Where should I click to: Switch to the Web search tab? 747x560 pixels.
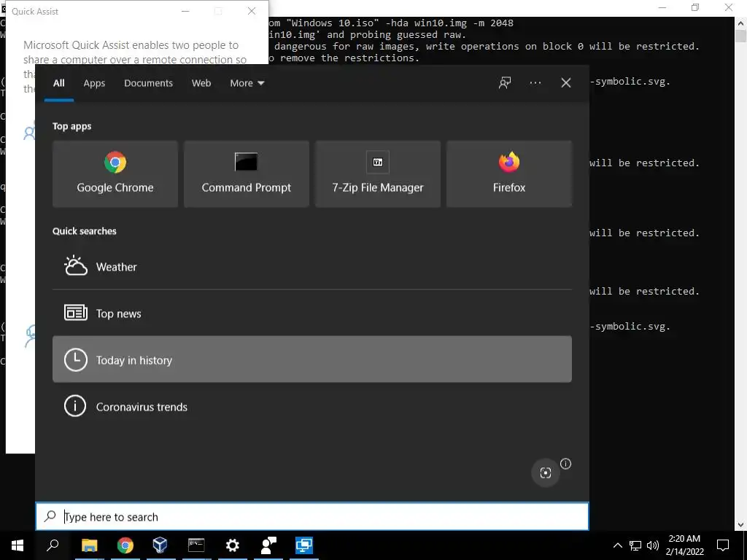201,83
